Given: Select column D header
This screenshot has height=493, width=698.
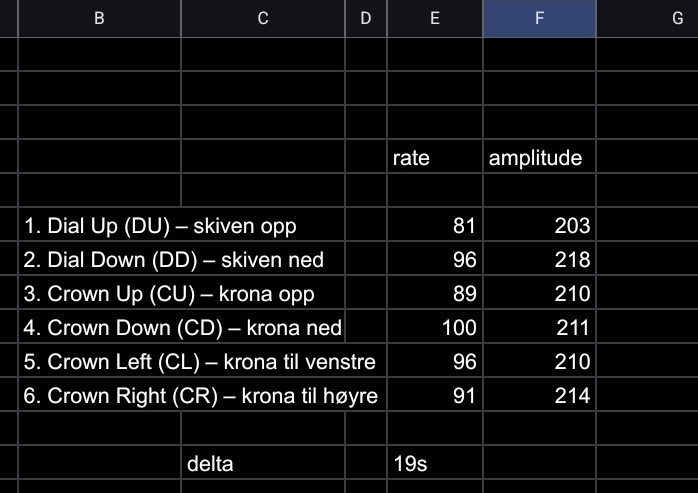Looking at the screenshot, I should (x=365, y=18).
